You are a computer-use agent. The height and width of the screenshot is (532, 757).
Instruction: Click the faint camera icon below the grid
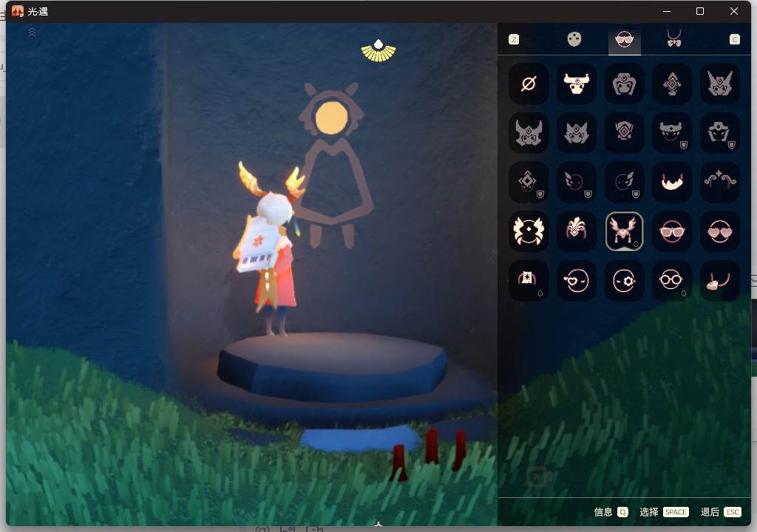[539, 477]
